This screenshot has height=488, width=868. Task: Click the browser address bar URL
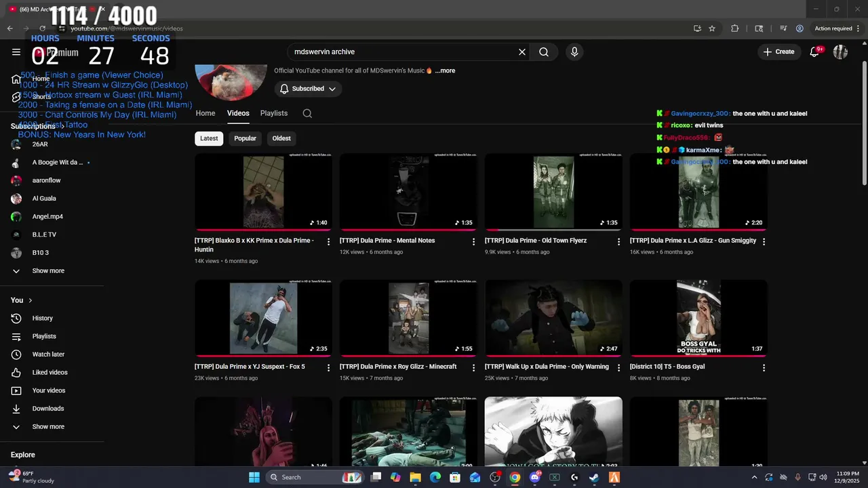point(127,28)
